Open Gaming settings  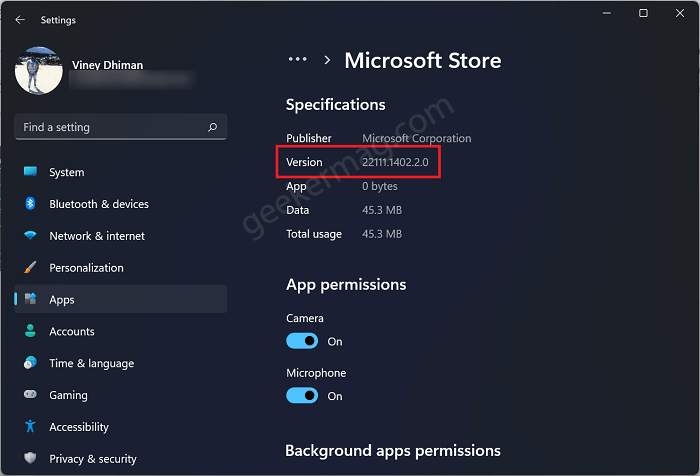tap(121, 395)
